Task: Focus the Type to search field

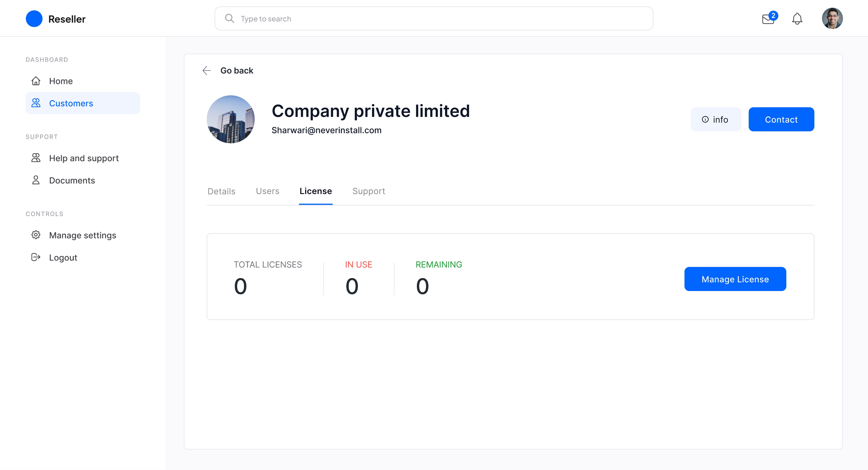Action: tap(434, 18)
